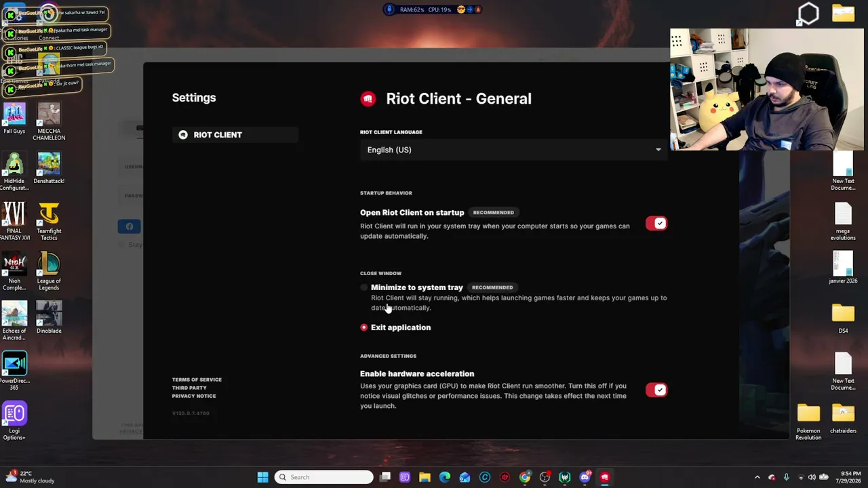
Task: Select the chatraiders desktop folder
Action: click(x=843, y=419)
